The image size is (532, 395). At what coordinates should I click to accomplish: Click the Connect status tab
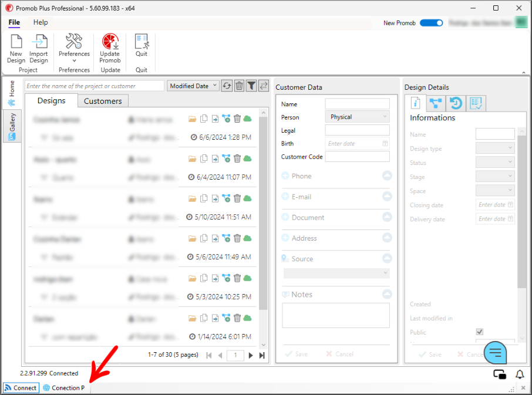[x=21, y=387]
